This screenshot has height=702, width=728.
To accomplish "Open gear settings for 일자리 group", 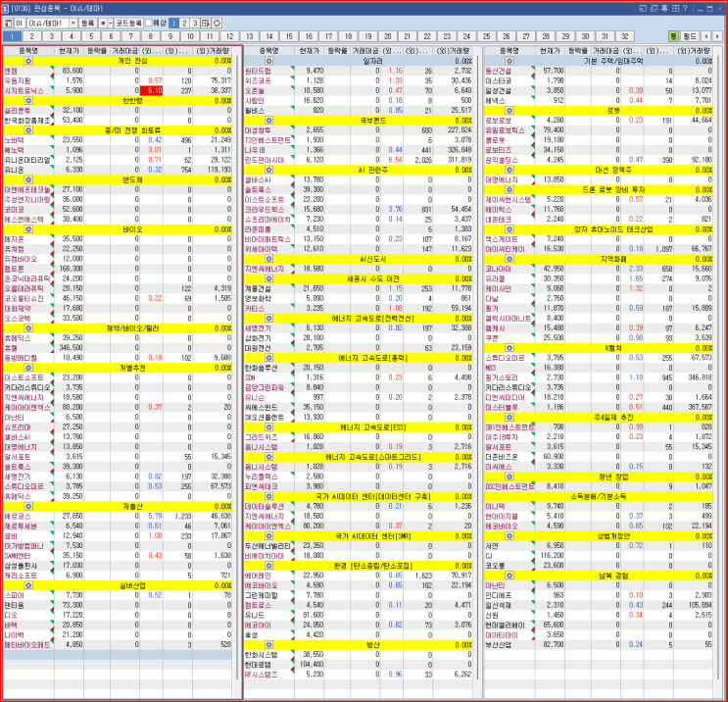I will click(268, 61).
